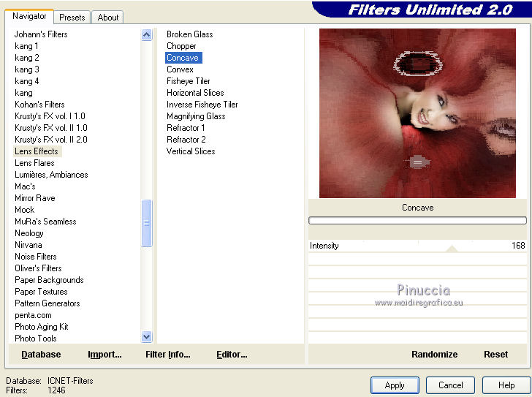Open the Help button
Viewport: 532px width, 397px height.
point(506,385)
